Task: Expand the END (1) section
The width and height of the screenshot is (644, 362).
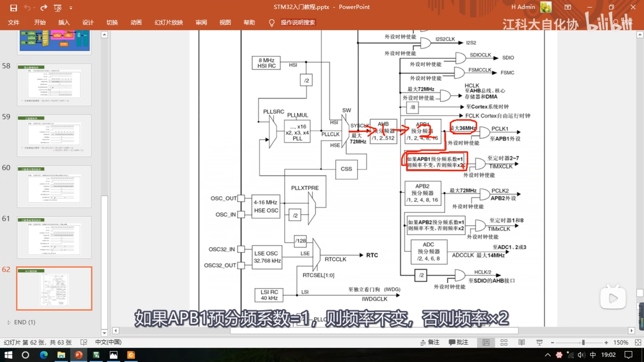Action: 9,322
